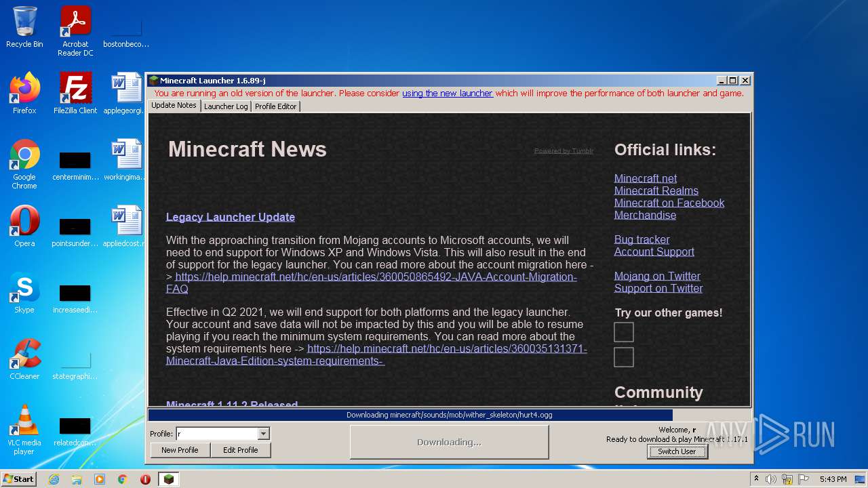Viewport: 868px width, 488px height.
Task: Click Minecraft launcher taskbar button
Action: 169,479
